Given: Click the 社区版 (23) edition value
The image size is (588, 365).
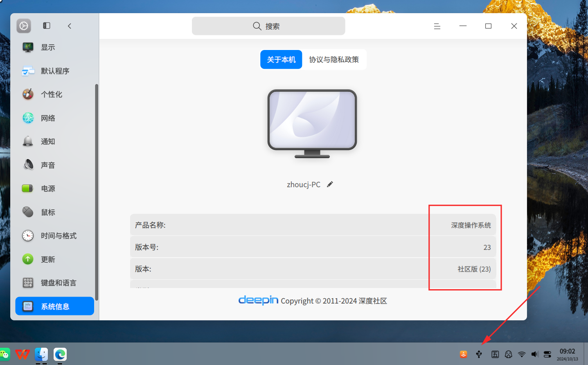Looking at the screenshot, I should [x=474, y=269].
